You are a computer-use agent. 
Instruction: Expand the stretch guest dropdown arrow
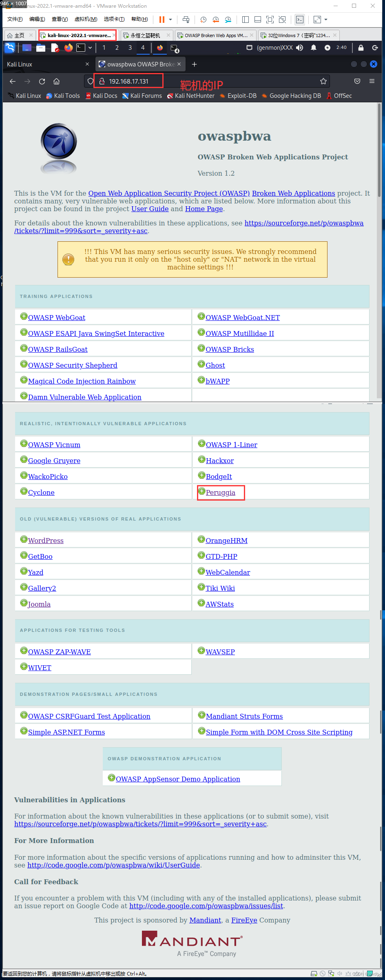point(326,20)
